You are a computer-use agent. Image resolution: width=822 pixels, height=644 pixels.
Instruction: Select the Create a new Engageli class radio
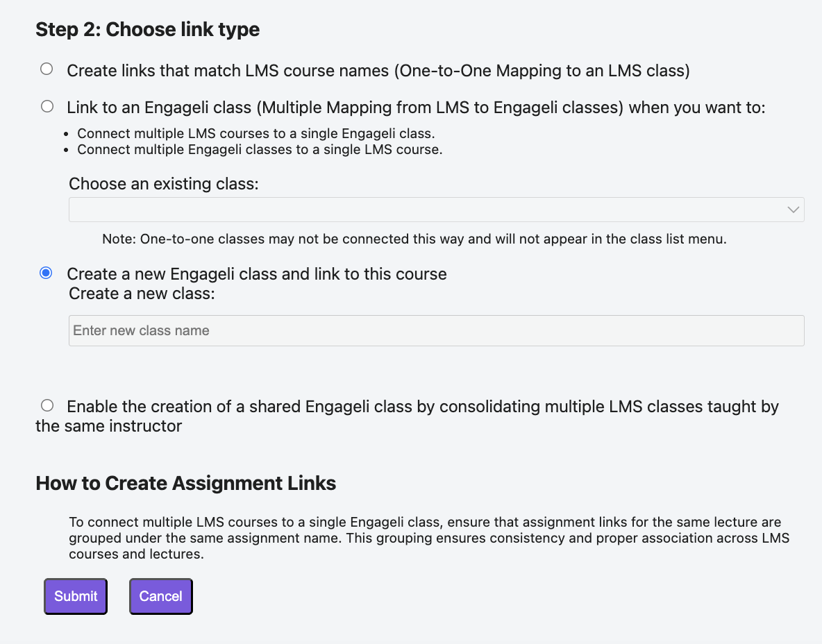point(46,273)
